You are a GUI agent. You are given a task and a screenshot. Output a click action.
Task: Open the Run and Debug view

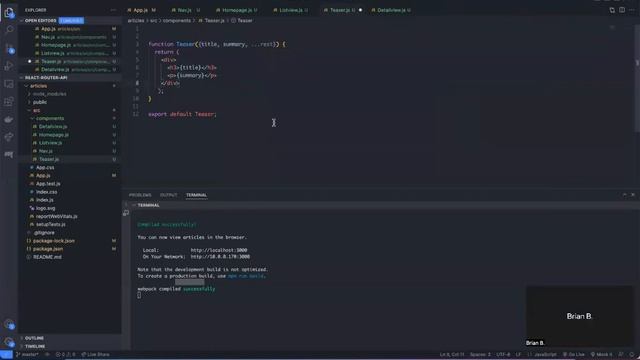click(x=9, y=66)
